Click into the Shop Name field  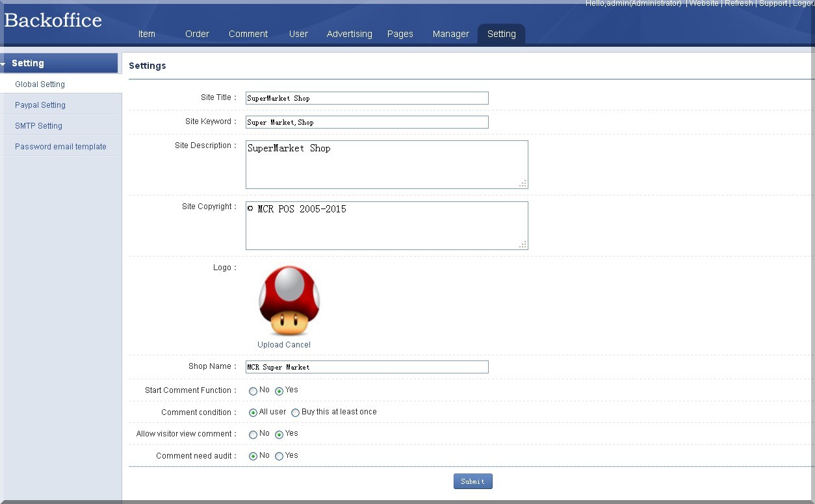(367, 367)
